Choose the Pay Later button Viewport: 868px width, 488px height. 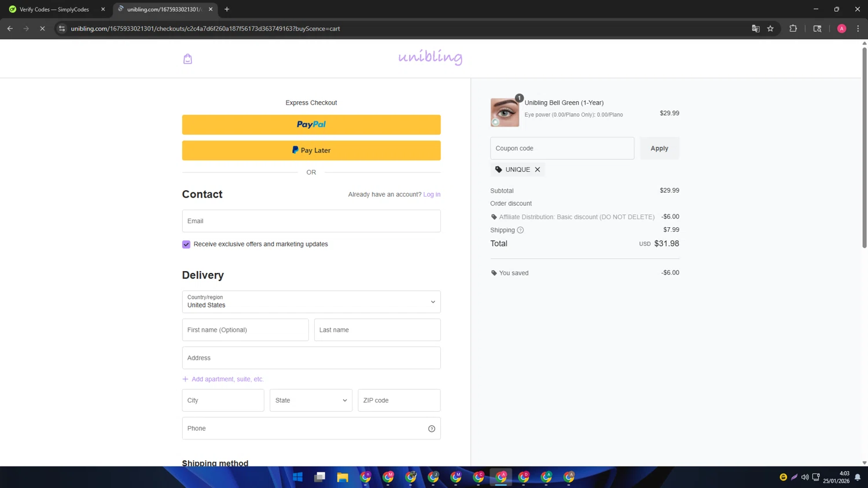(311, 150)
